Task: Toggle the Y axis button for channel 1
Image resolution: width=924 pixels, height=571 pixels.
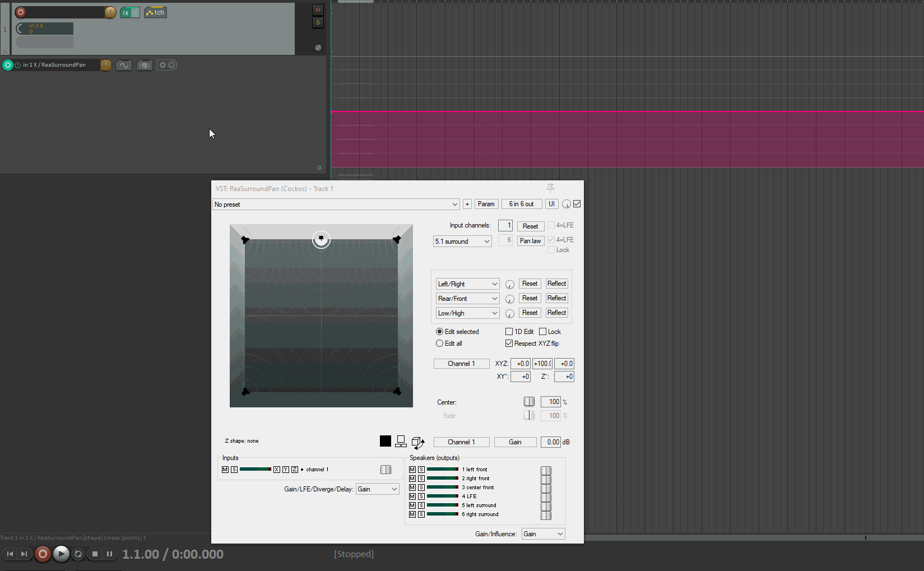Action: (x=285, y=470)
